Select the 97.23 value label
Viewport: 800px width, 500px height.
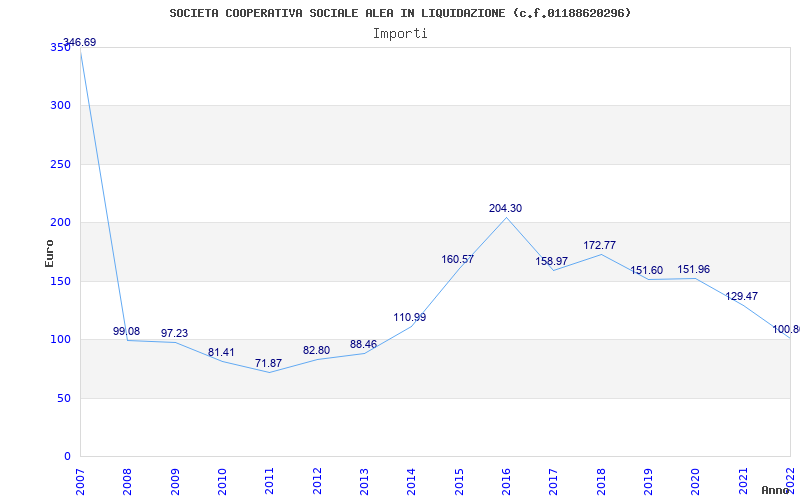tap(174, 333)
